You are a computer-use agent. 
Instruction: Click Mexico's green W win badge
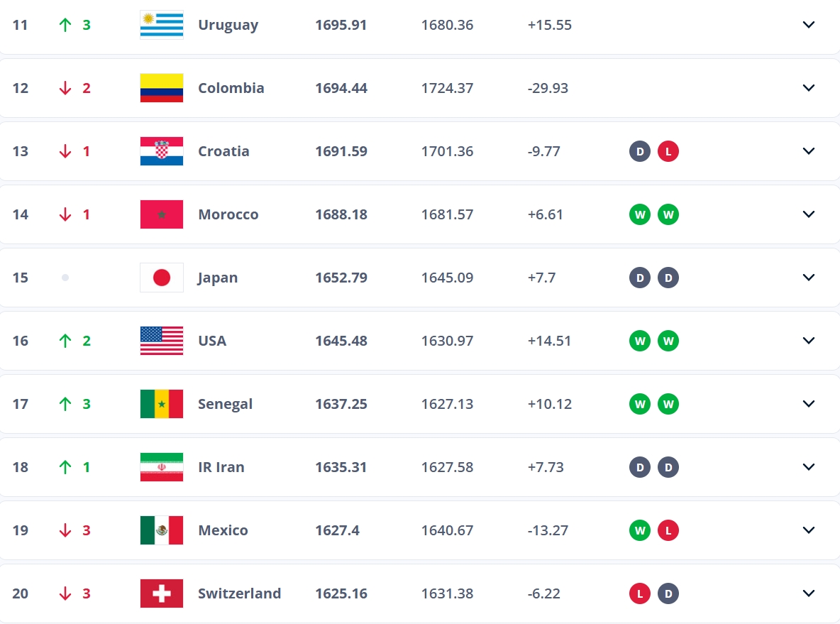640,530
